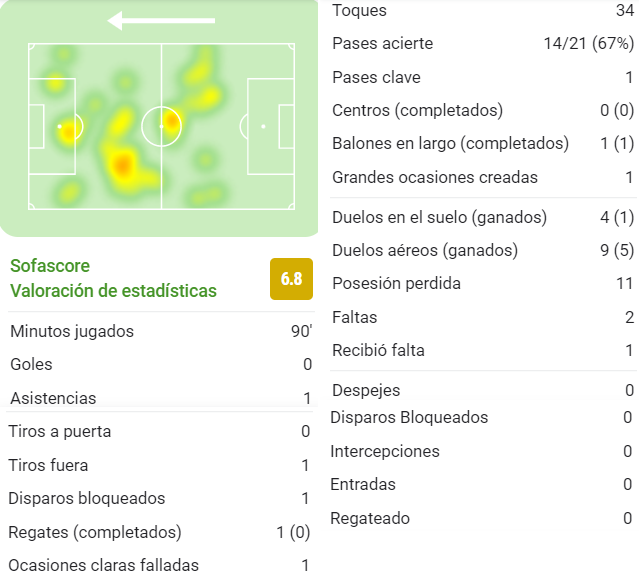Click the Tiros a puerta row
The height and width of the screenshot is (580, 639).
(x=159, y=431)
